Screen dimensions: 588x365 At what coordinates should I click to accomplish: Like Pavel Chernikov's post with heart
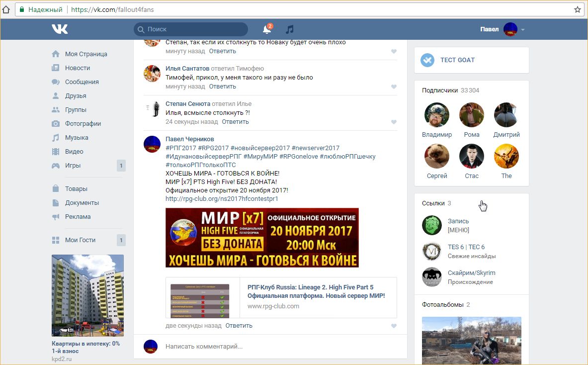tap(394, 326)
